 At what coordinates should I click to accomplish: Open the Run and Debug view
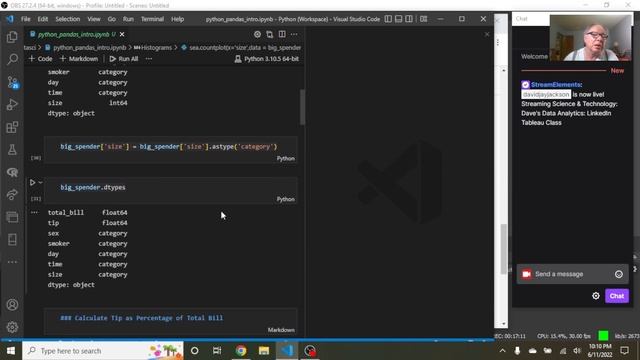click(12, 104)
